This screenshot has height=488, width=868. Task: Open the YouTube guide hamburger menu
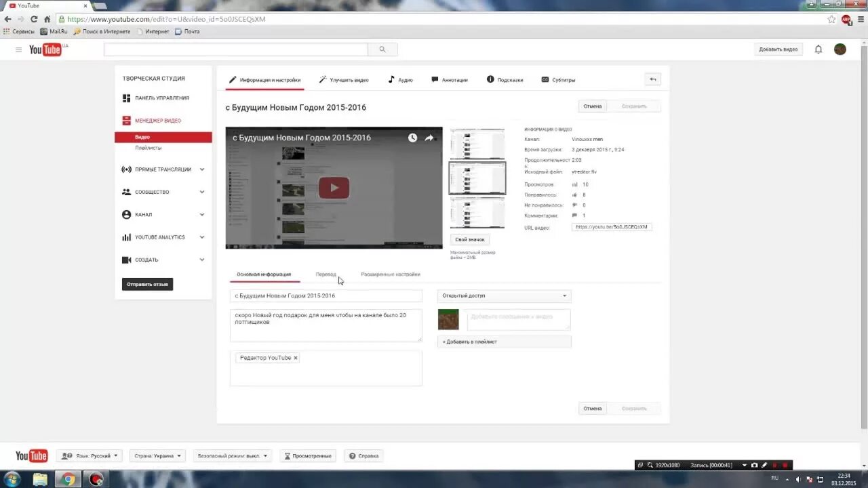click(19, 49)
